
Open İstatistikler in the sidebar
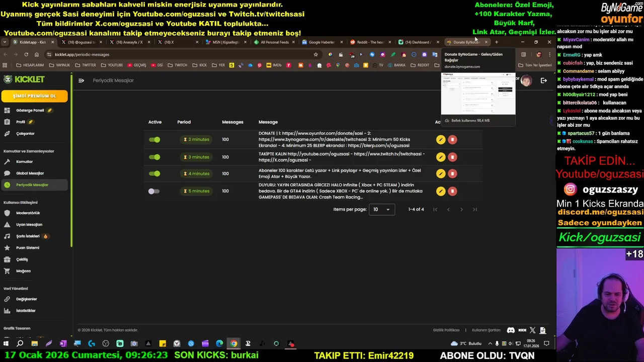point(34,311)
